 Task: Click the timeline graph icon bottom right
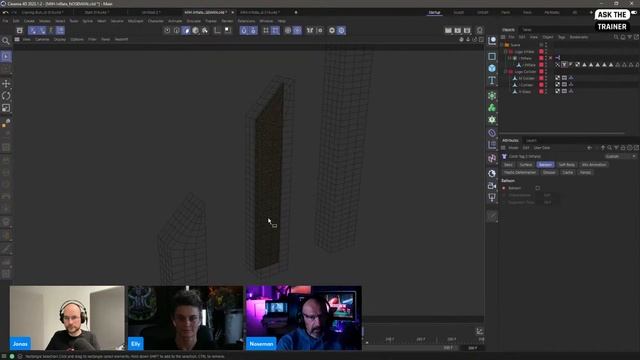coord(480,331)
